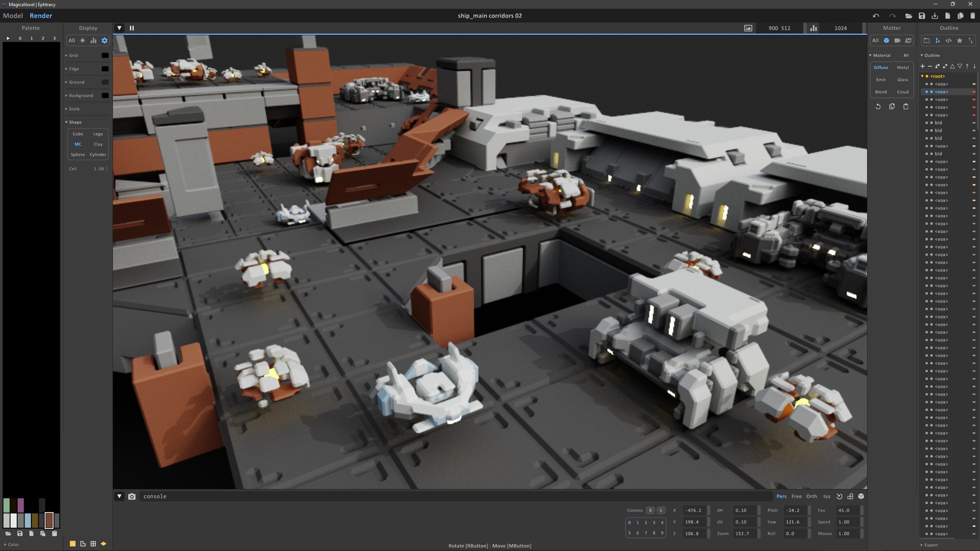Select the MC voxel shape
The width and height of the screenshot is (980, 551).
(x=78, y=144)
